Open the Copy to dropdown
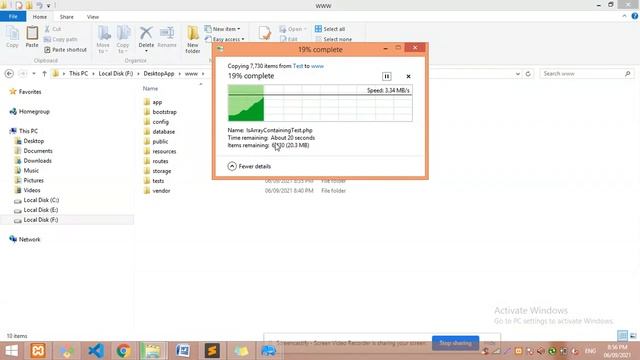The image size is (640, 360). [x=123, y=40]
